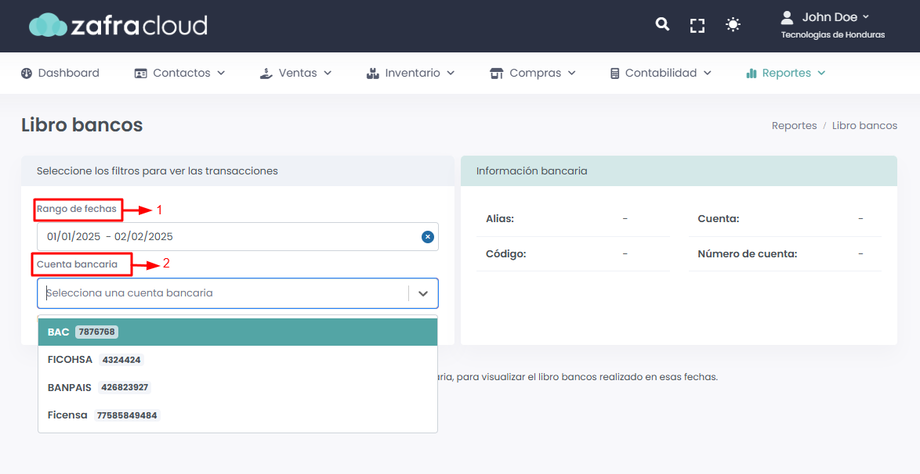
Task: Expand the Ventas chevron
Action: coord(327,73)
